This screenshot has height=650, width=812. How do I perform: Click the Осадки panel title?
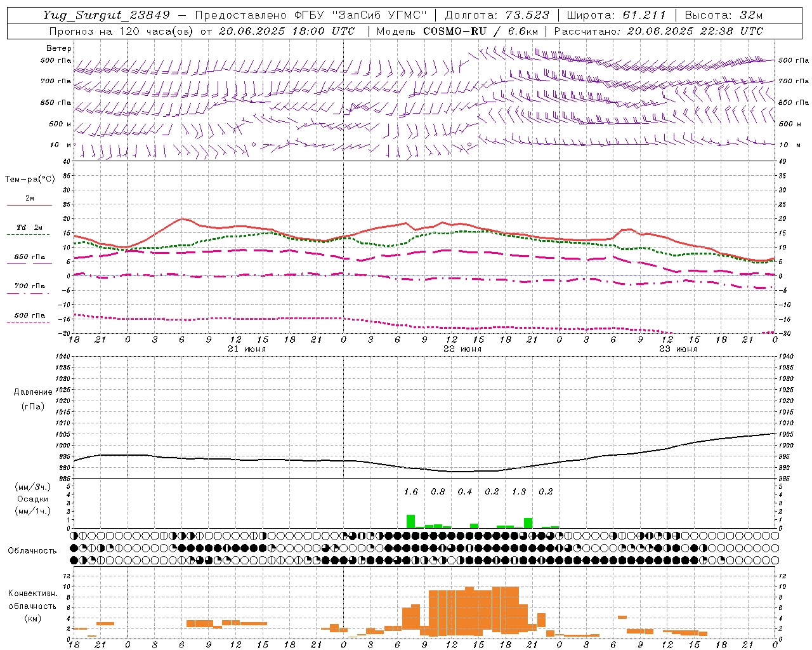(x=33, y=499)
